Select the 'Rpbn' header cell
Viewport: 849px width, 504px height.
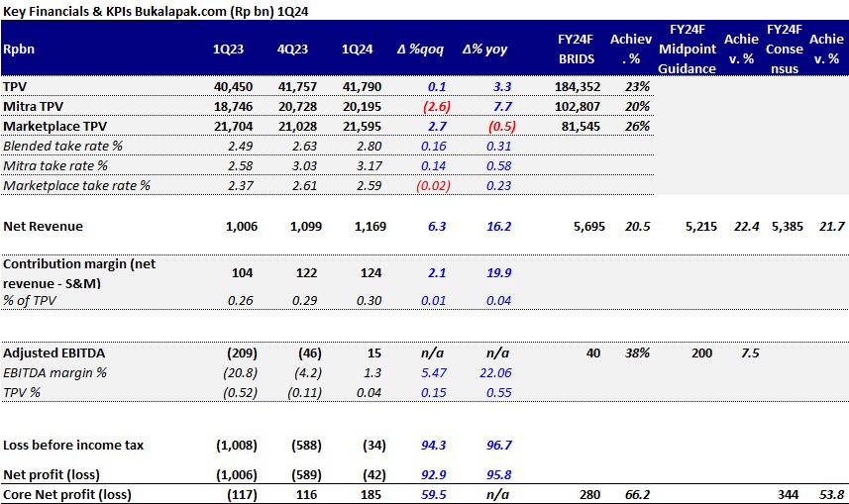[x=19, y=49]
